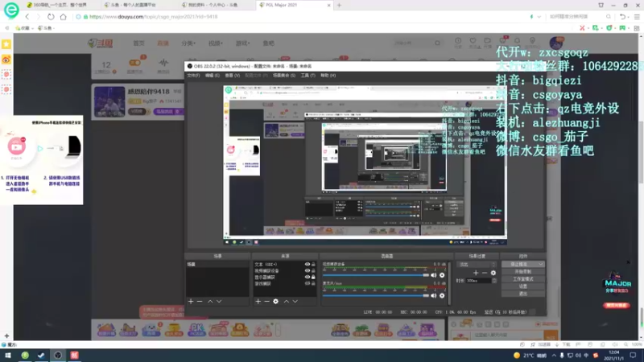Open the OBS 工具(T) menu

pos(308,76)
